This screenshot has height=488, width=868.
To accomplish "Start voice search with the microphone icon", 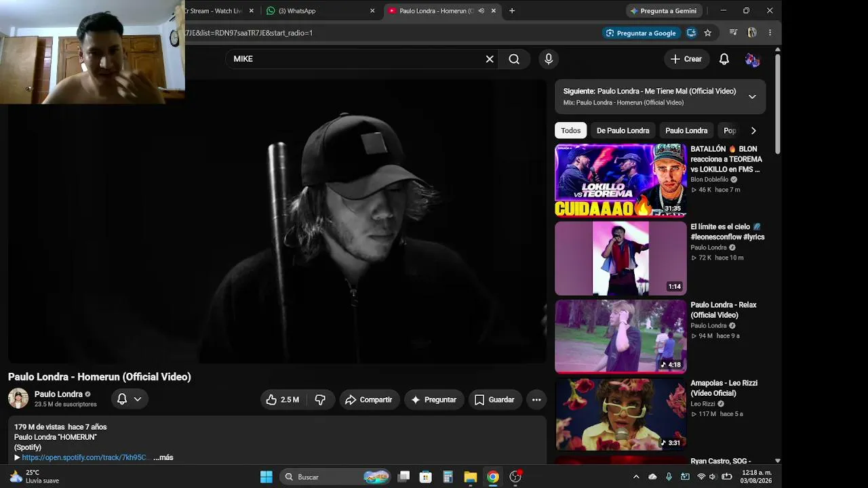I will click(x=549, y=59).
